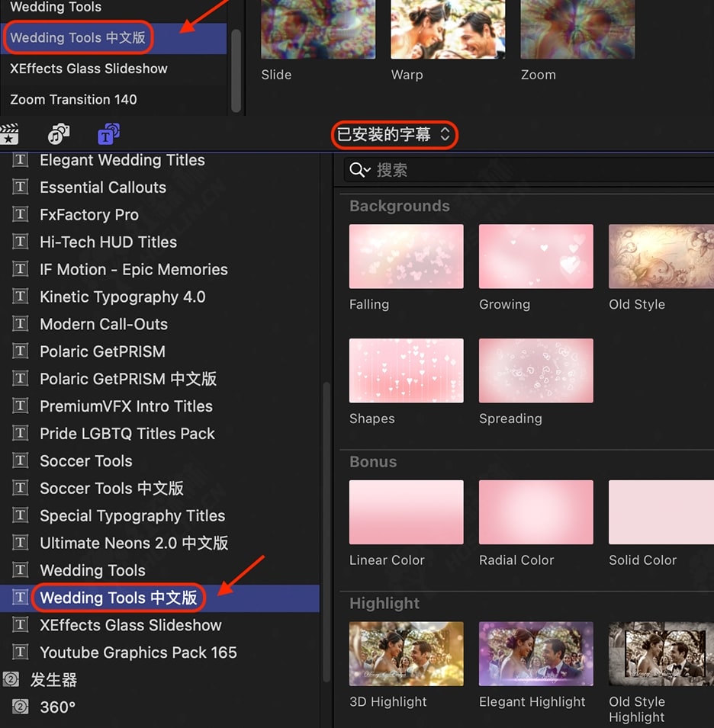Select the Warp transition thumbnail
The width and height of the screenshot is (714, 728).
(x=448, y=29)
